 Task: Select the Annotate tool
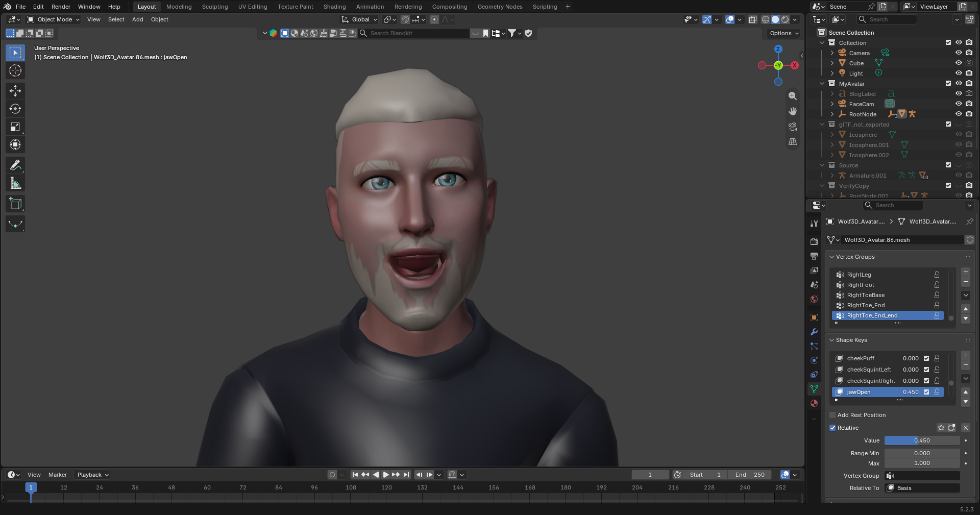point(15,165)
